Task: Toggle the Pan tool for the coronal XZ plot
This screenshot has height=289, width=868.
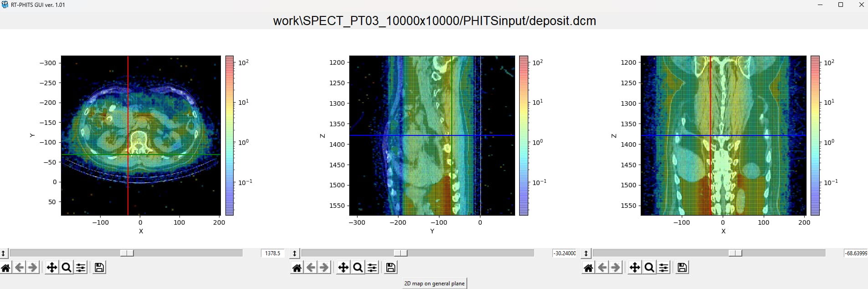Action: pos(635,268)
